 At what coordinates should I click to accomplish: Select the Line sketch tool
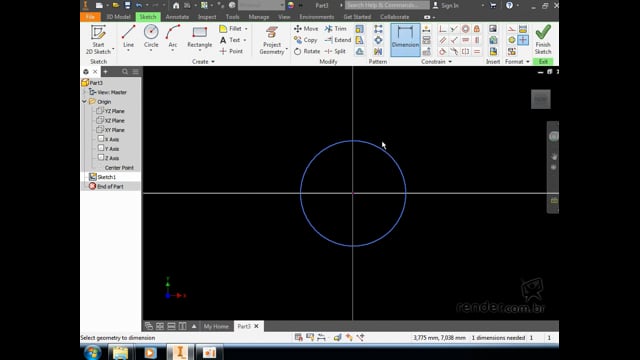[128, 36]
